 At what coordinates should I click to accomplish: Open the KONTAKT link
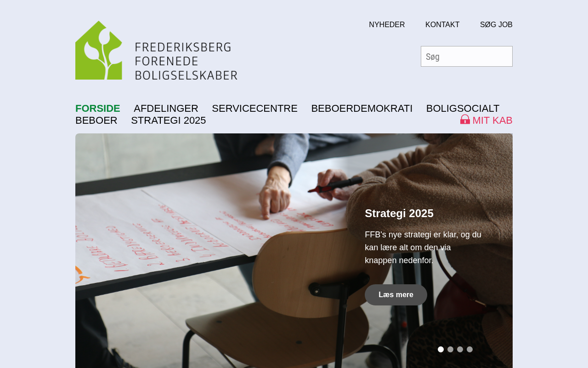442,25
